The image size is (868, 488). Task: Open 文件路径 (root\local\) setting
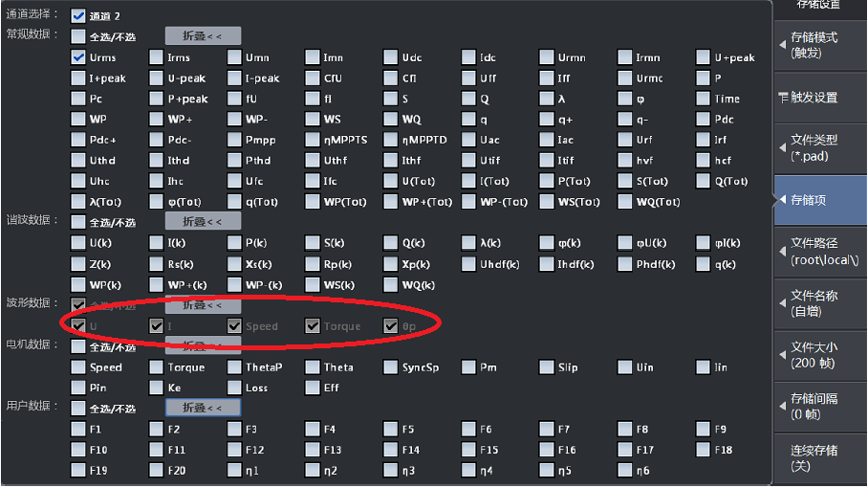click(x=820, y=252)
